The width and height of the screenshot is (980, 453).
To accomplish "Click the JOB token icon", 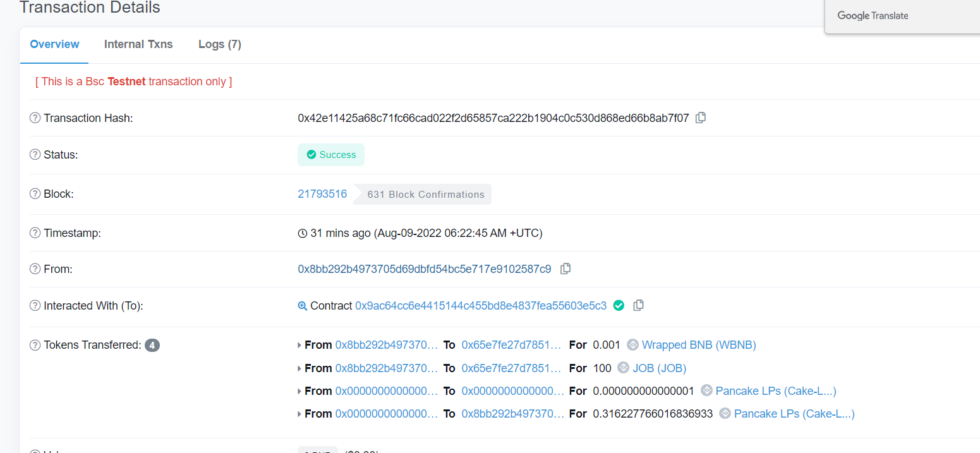I will [x=623, y=368].
